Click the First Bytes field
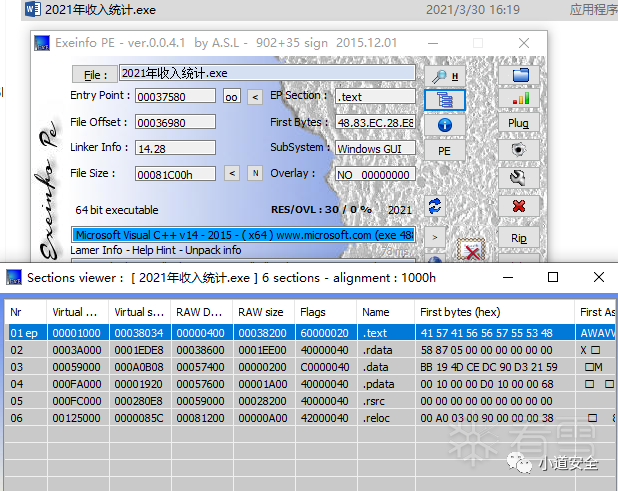618x491 pixels. tap(375, 123)
